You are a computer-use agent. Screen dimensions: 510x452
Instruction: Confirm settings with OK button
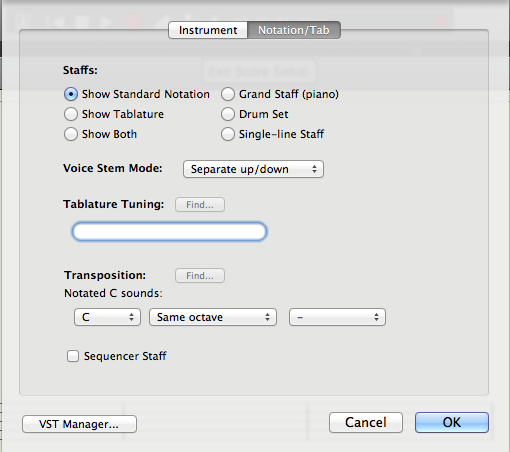tap(452, 422)
